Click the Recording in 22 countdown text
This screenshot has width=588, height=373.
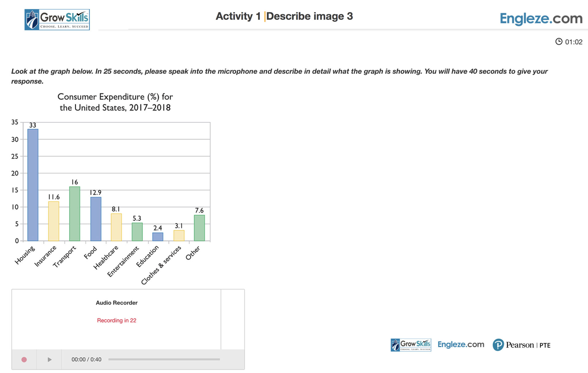coord(117,320)
